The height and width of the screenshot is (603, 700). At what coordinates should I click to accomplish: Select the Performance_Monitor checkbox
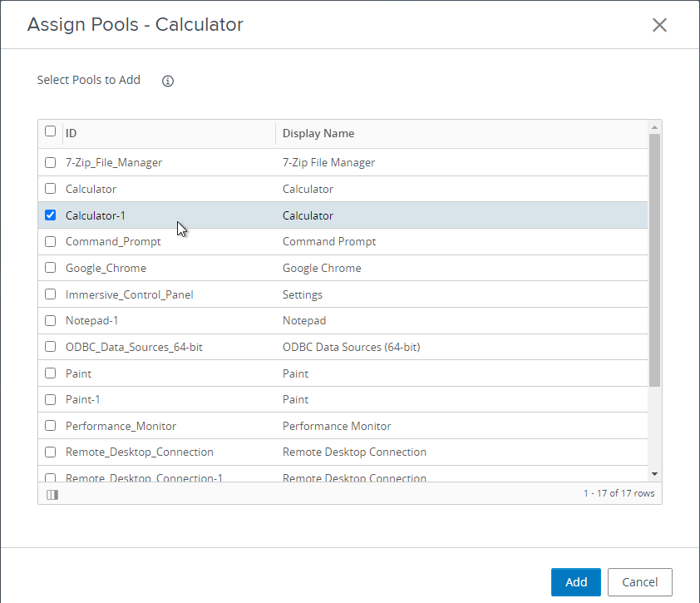51,426
